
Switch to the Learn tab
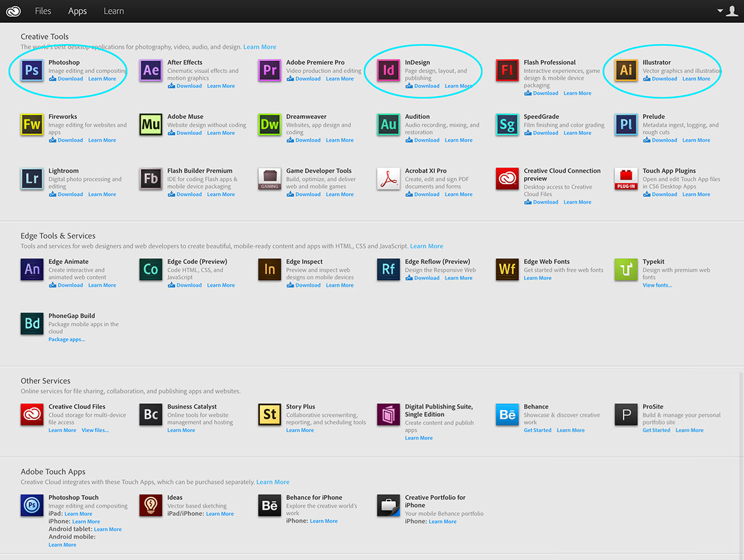[113, 11]
